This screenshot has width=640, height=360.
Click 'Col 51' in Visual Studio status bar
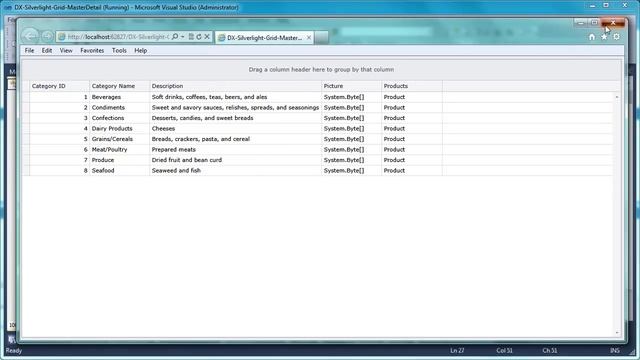(x=504, y=351)
